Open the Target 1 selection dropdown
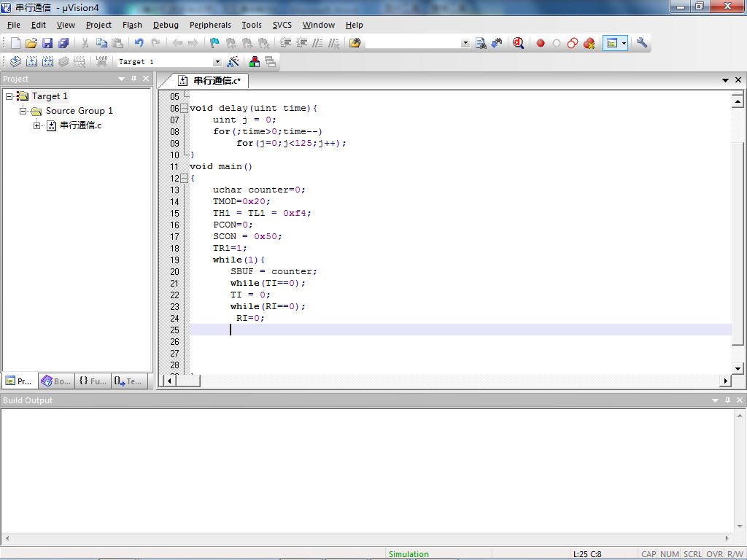Viewport: 747px width, 560px height. coord(217,62)
